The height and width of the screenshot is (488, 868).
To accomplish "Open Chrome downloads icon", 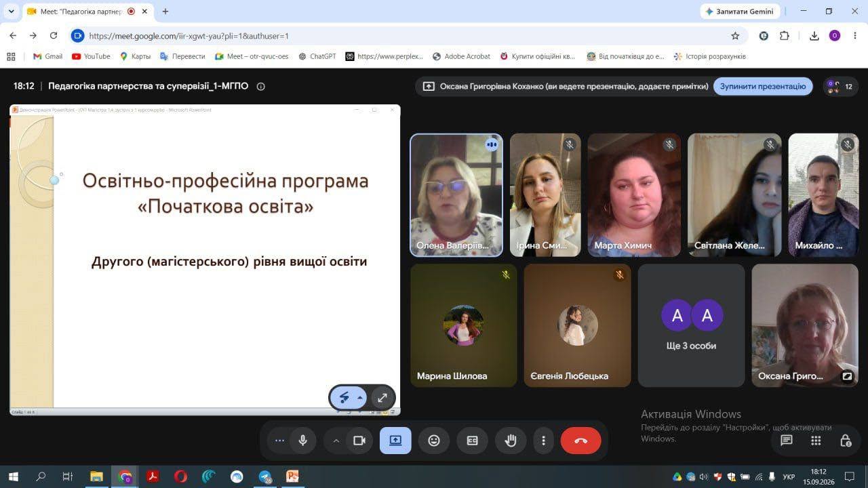I will click(814, 36).
